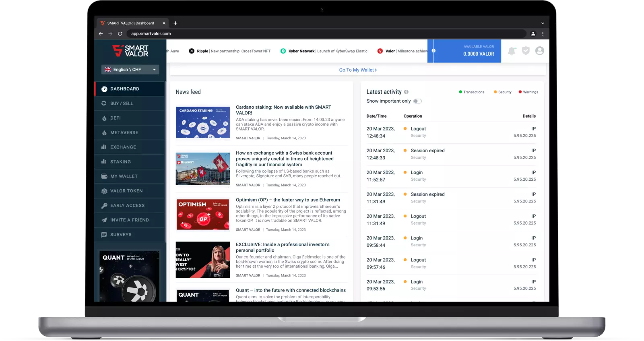Open the Cardano staking article title
Image resolution: width=644 pixels, height=341 pixels.
point(283,110)
